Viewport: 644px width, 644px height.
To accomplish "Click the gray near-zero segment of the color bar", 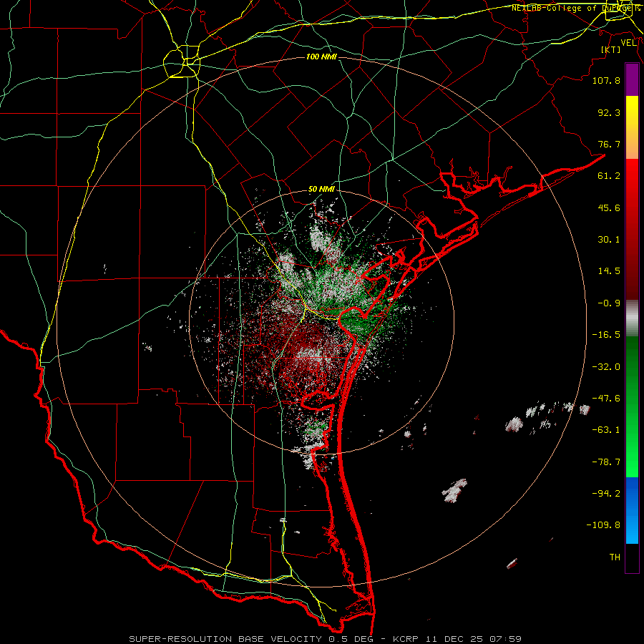I will (632, 318).
